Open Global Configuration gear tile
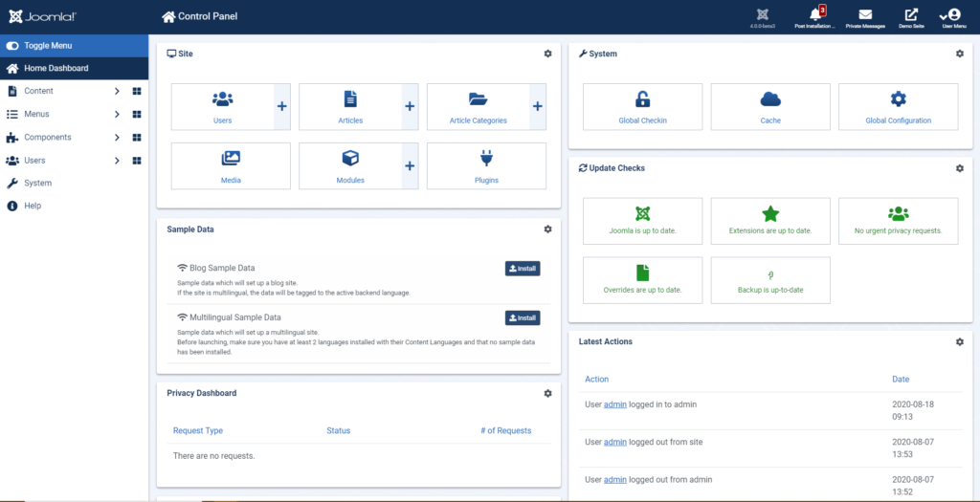This screenshot has width=980, height=502. [898, 99]
